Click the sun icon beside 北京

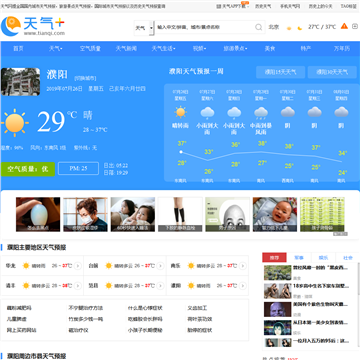tap(289, 28)
